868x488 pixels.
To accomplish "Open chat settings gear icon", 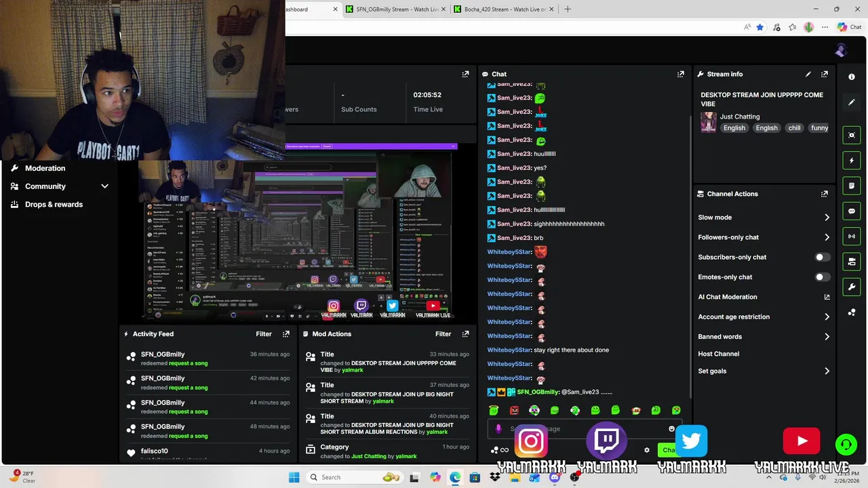I will [647, 450].
